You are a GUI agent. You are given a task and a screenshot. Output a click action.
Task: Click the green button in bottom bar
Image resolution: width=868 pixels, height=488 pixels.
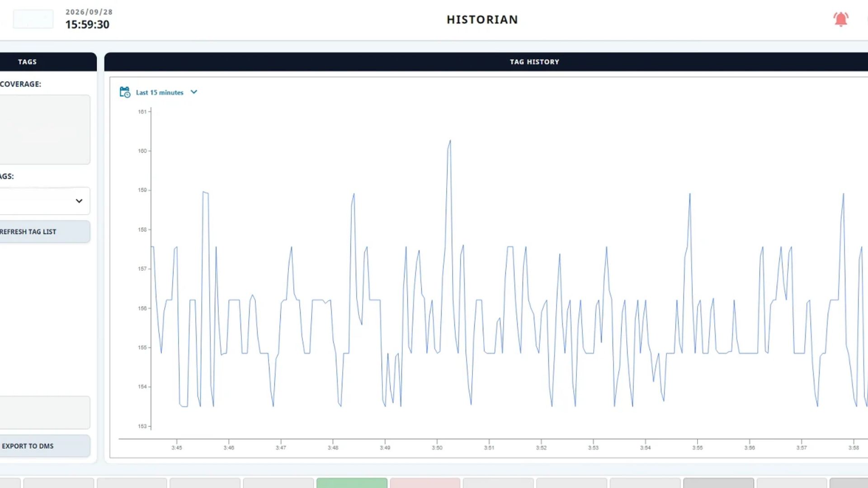(x=352, y=483)
